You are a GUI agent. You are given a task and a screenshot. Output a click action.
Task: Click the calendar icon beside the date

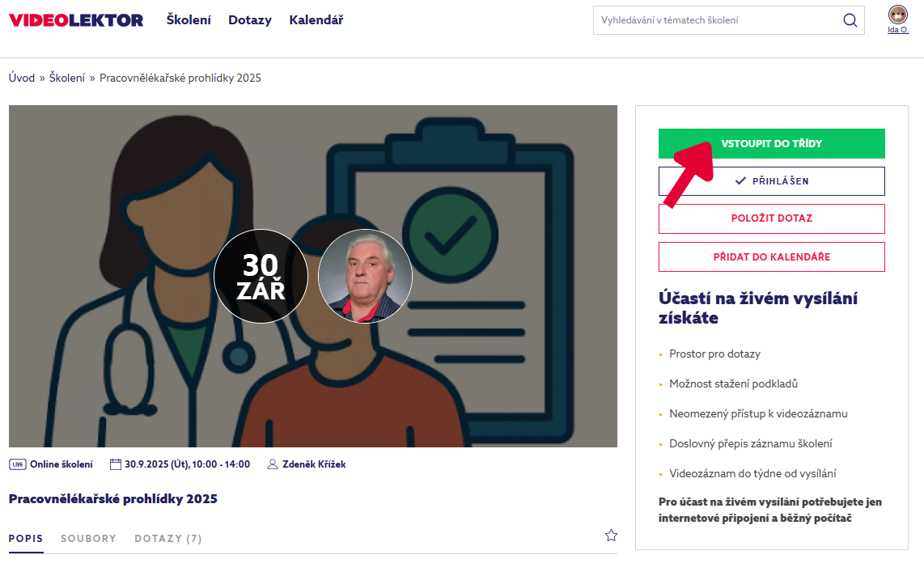tap(115, 464)
